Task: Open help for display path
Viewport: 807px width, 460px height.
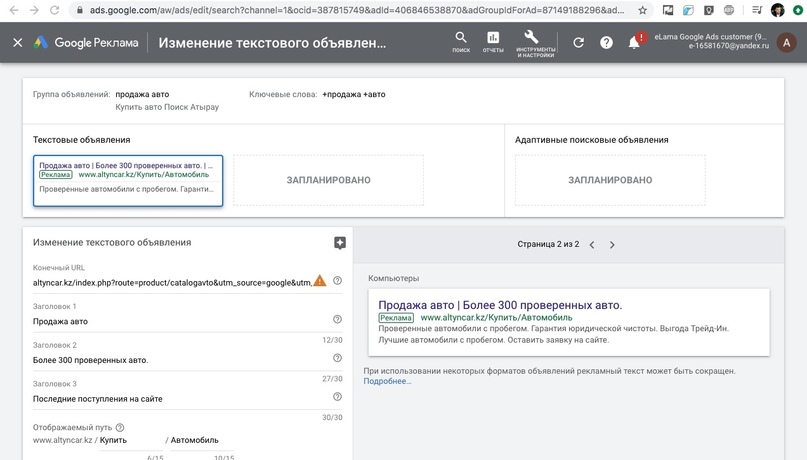Action: point(120,427)
